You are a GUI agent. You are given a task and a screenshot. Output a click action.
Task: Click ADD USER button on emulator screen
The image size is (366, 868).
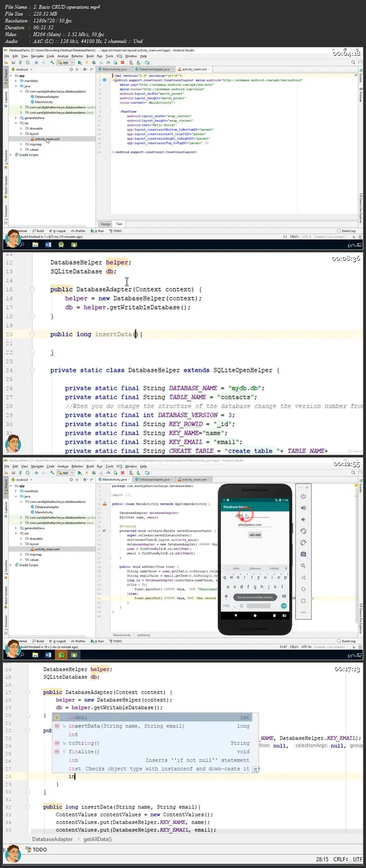tap(255, 535)
